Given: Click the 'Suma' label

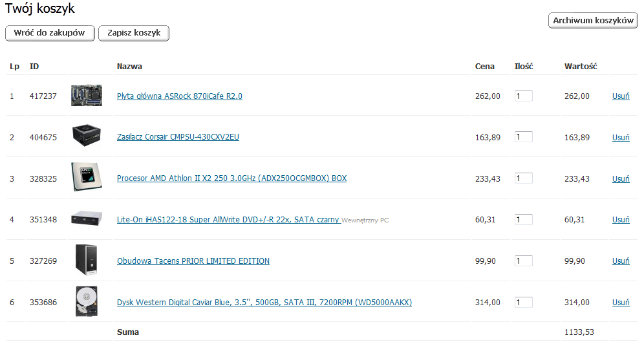Looking at the screenshot, I should point(128,332).
